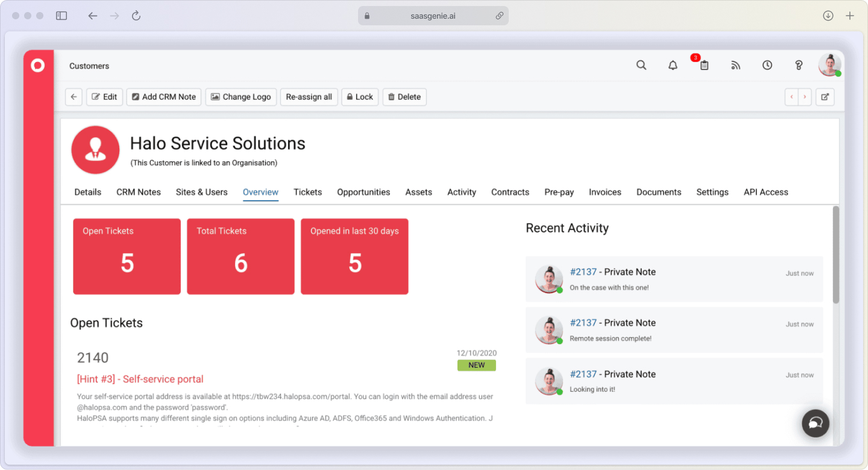Open a new browser tab with plus

coord(850,16)
